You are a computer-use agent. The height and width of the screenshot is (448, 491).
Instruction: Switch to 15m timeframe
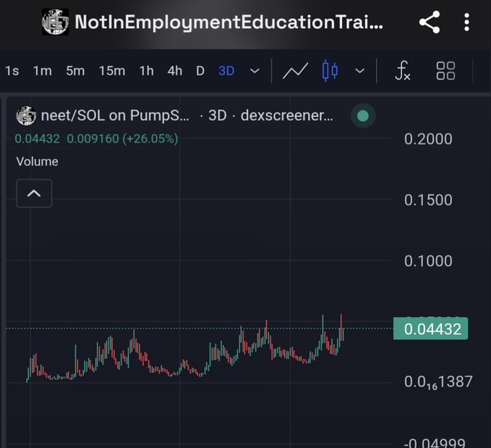pyautogui.click(x=112, y=71)
